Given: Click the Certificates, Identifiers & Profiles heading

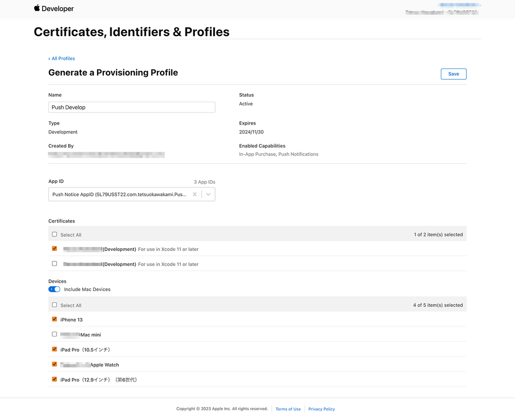Looking at the screenshot, I should click(132, 32).
